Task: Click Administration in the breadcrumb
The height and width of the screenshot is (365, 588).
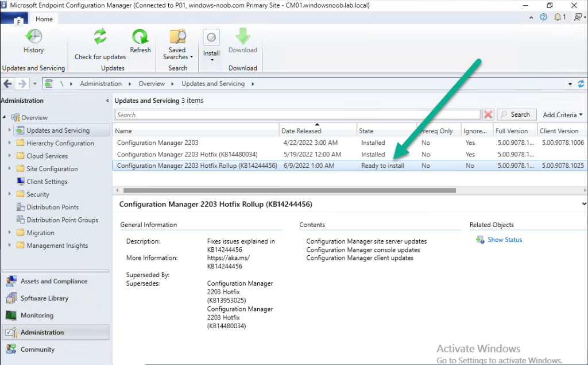Action: 100,84
